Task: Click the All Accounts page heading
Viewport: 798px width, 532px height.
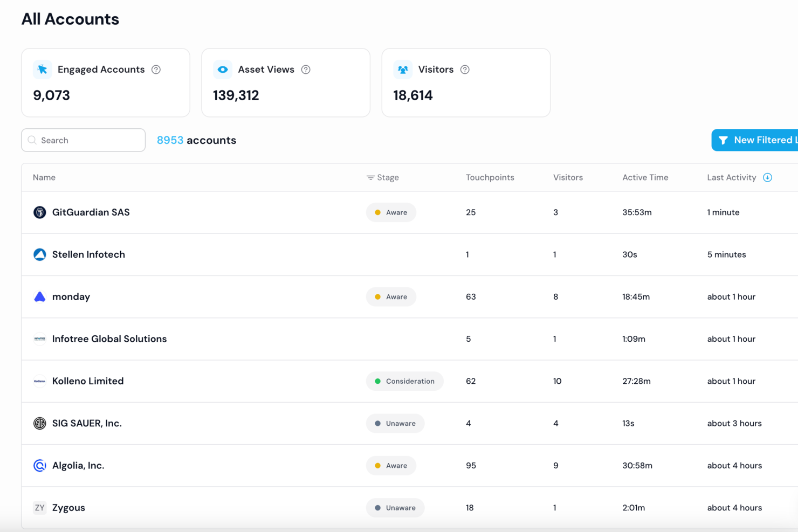Action: [x=70, y=19]
